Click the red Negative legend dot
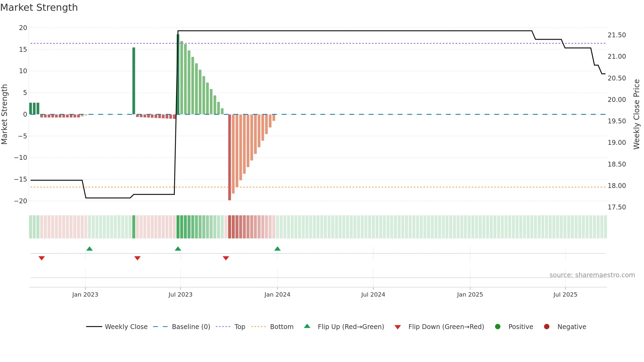This screenshot has width=644, height=362. click(547, 327)
